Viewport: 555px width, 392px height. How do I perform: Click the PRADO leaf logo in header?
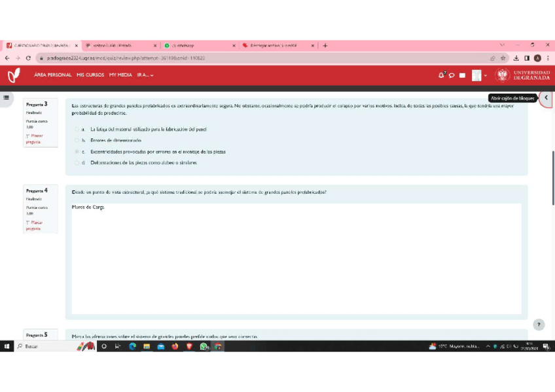click(14, 75)
